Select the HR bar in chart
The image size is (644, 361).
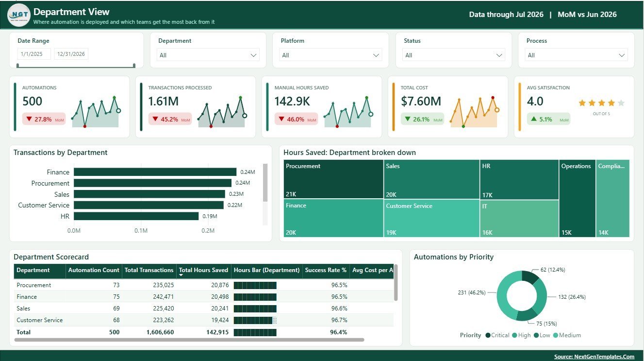[136, 216]
